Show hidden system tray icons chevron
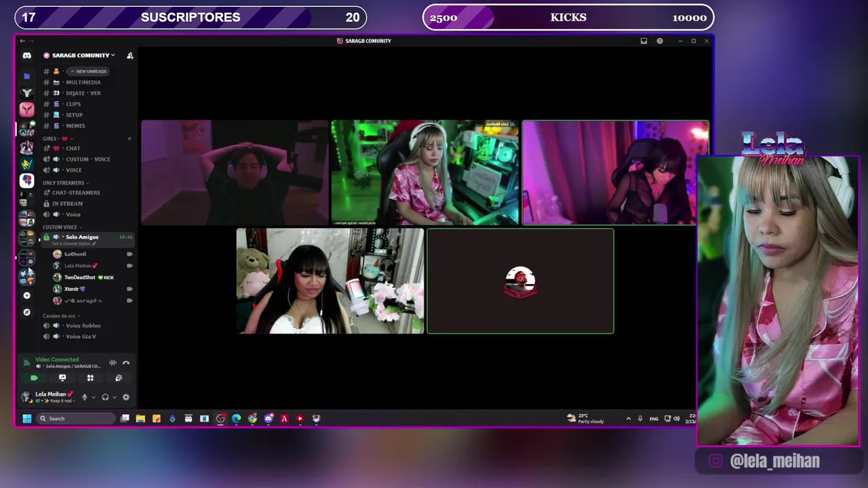 [629, 418]
